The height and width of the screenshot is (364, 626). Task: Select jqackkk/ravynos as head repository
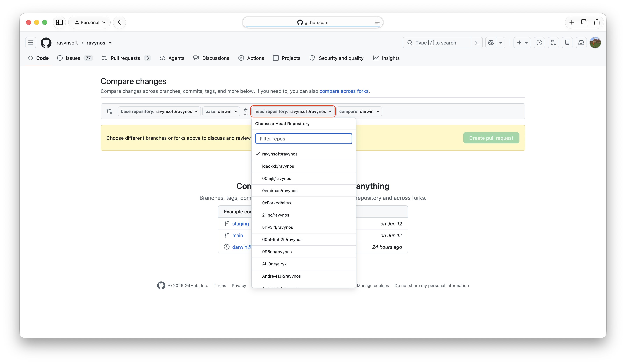click(x=304, y=166)
